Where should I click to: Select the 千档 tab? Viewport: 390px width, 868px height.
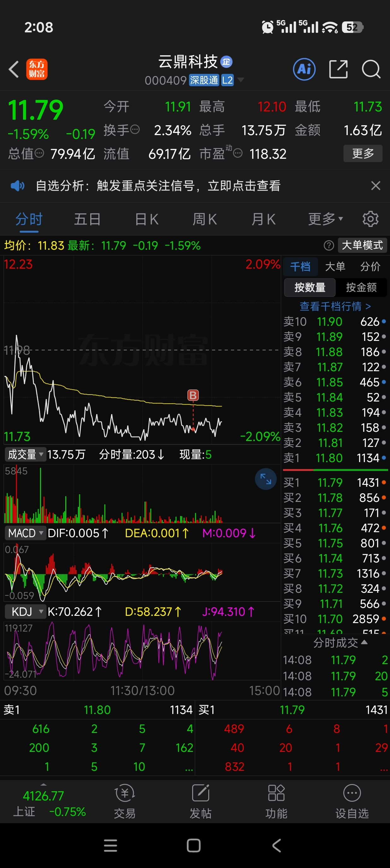[300, 266]
